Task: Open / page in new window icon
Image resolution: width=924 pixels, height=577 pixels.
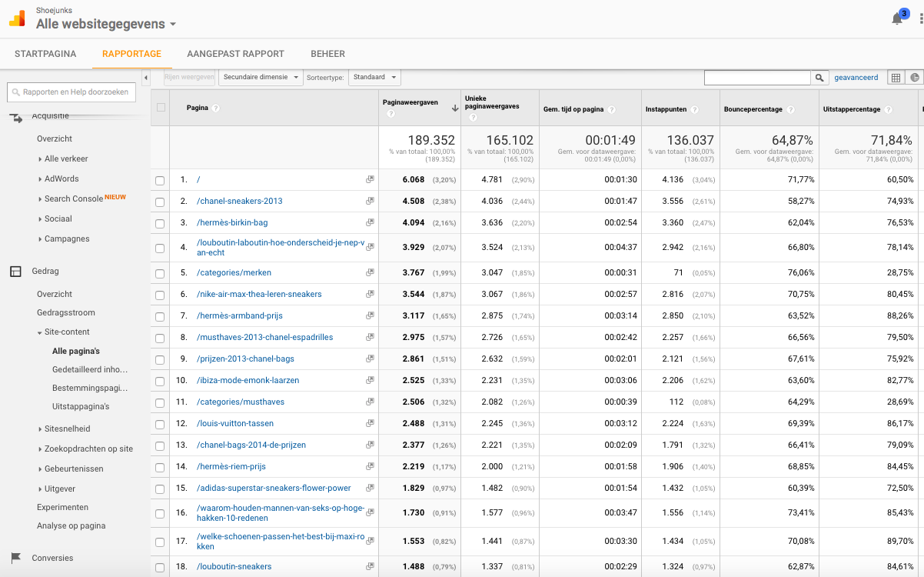Action: 370,179
